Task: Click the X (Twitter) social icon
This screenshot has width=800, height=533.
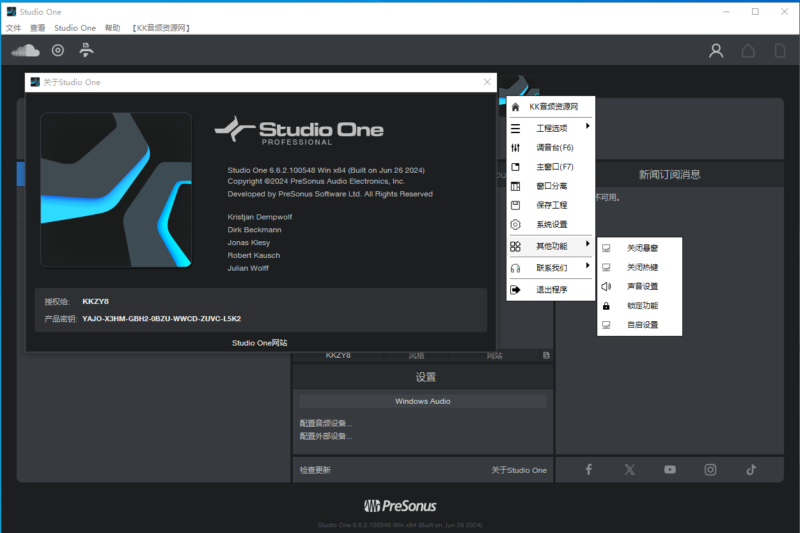Action: pos(629,470)
